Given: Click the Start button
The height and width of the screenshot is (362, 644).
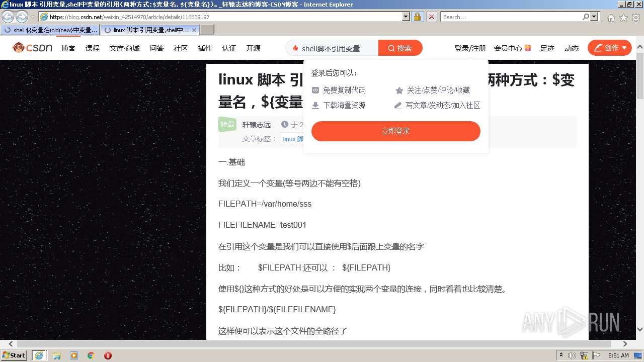Looking at the screenshot, I should click(14, 355).
